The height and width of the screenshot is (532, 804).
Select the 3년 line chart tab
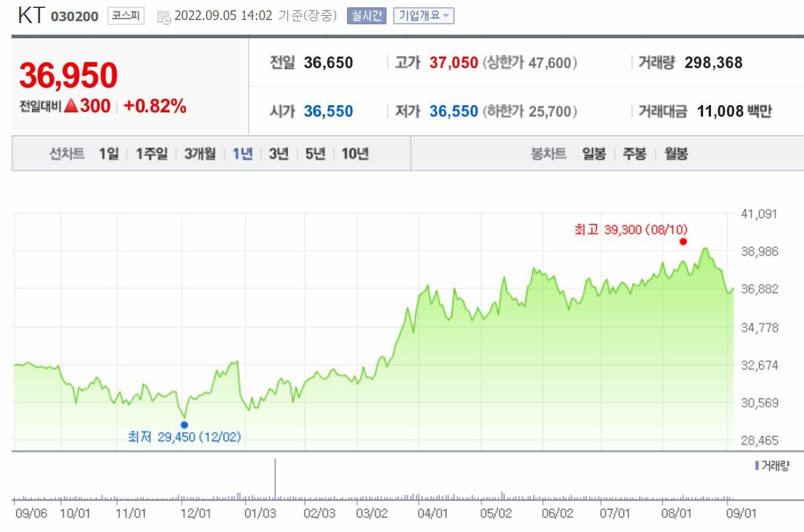point(278,154)
